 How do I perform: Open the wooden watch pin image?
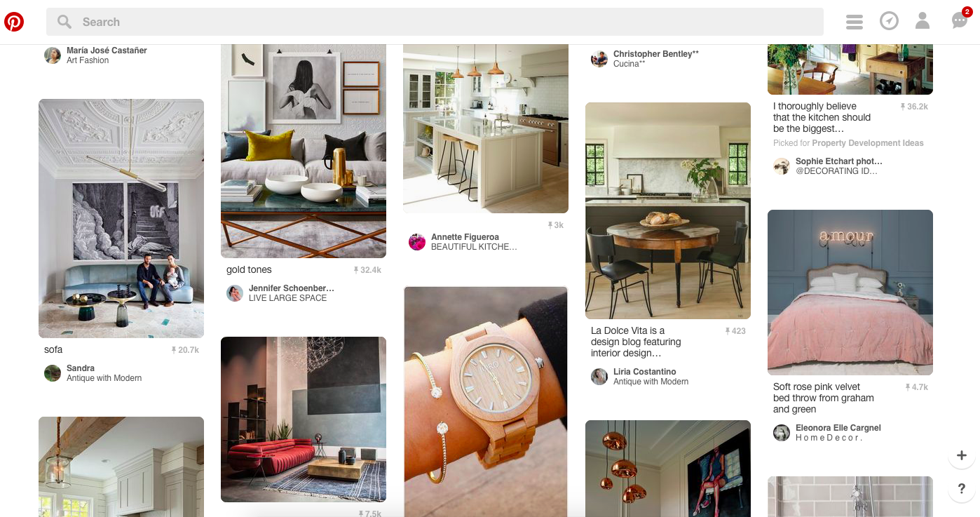coord(486,401)
